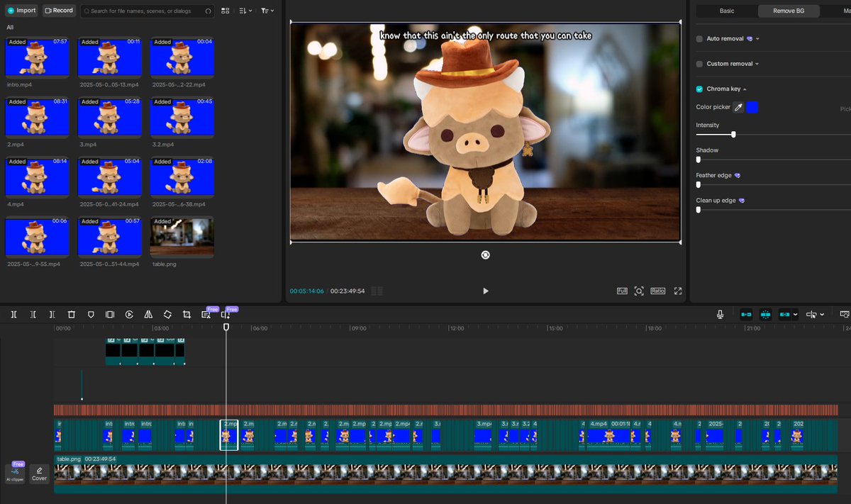Select the Remove BG tab
This screenshot has width=851, height=504.
pos(789,11)
